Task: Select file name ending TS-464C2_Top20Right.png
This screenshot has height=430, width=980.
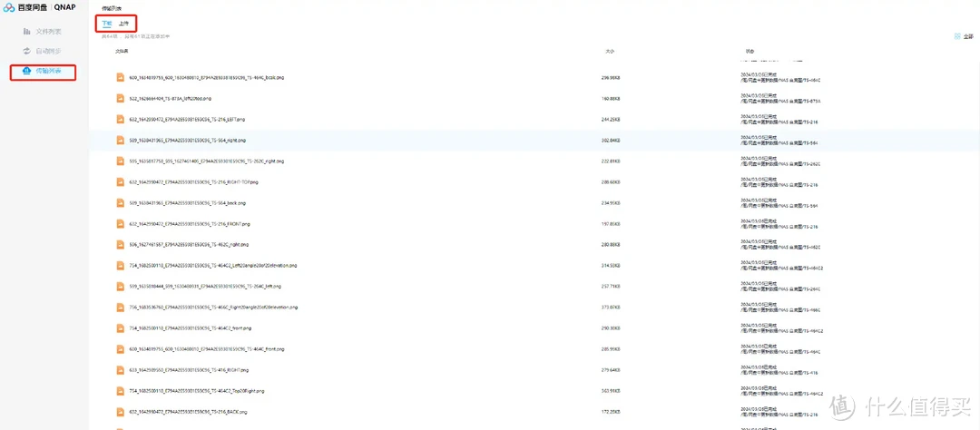Action: click(x=196, y=391)
